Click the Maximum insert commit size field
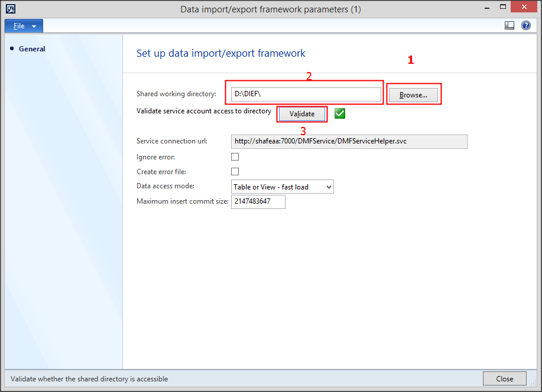The height and width of the screenshot is (392, 542). pyautogui.click(x=258, y=201)
